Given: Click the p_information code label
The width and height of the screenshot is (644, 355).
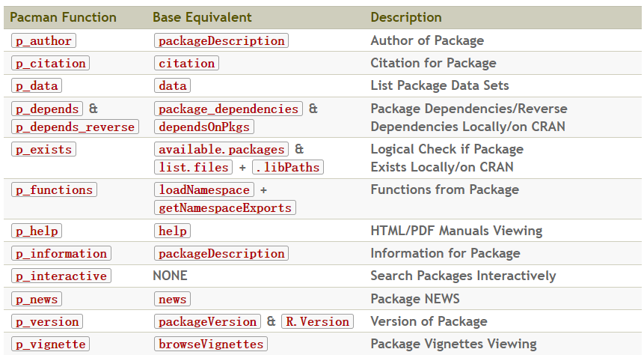Looking at the screenshot, I should pos(61,253).
